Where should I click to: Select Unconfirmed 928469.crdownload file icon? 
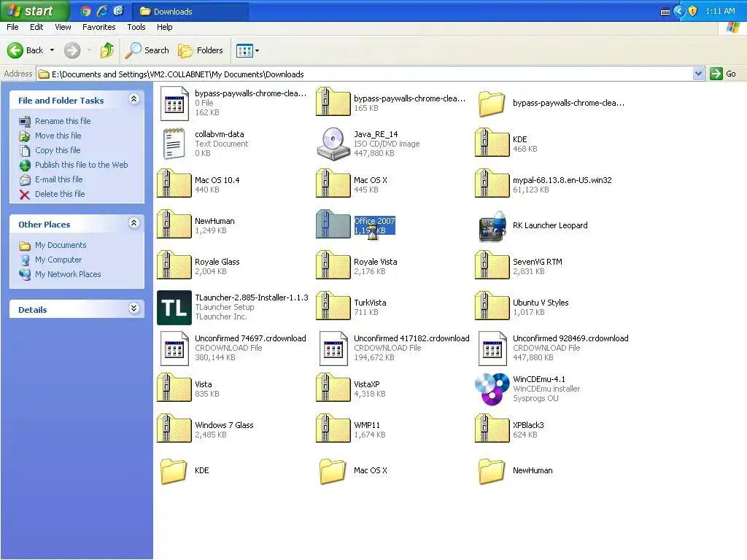coord(492,349)
